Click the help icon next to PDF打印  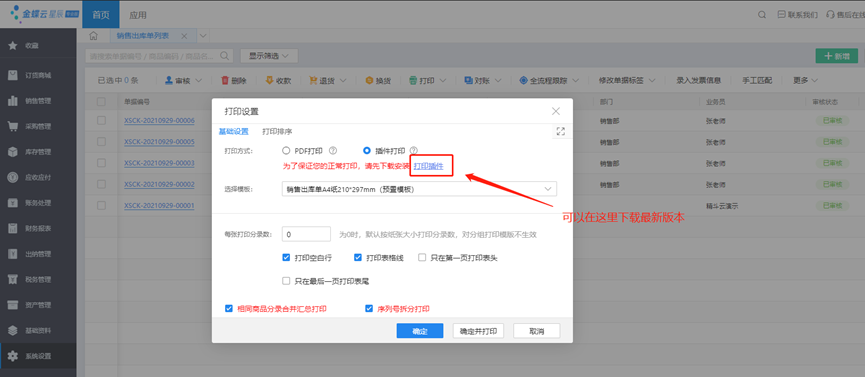[333, 150]
